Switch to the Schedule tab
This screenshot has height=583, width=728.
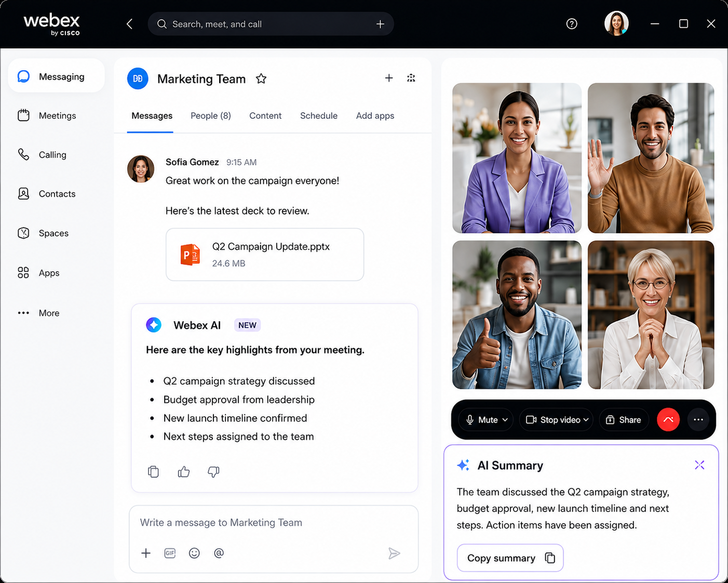(x=319, y=116)
